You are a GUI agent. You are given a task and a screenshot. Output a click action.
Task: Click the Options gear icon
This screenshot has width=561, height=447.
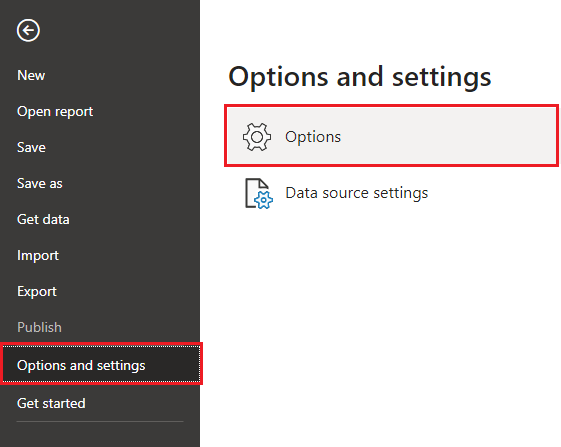pos(257,137)
